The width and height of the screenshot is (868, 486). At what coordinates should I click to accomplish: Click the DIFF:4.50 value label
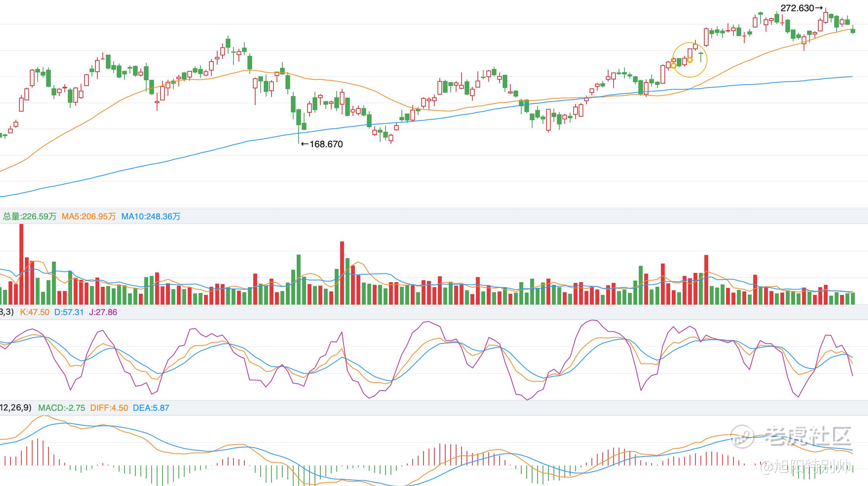point(109,408)
